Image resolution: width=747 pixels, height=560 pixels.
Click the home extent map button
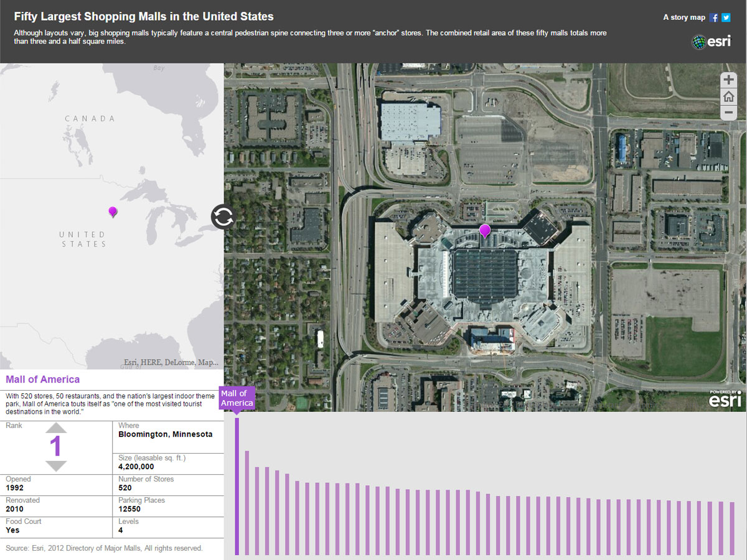(x=728, y=97)
